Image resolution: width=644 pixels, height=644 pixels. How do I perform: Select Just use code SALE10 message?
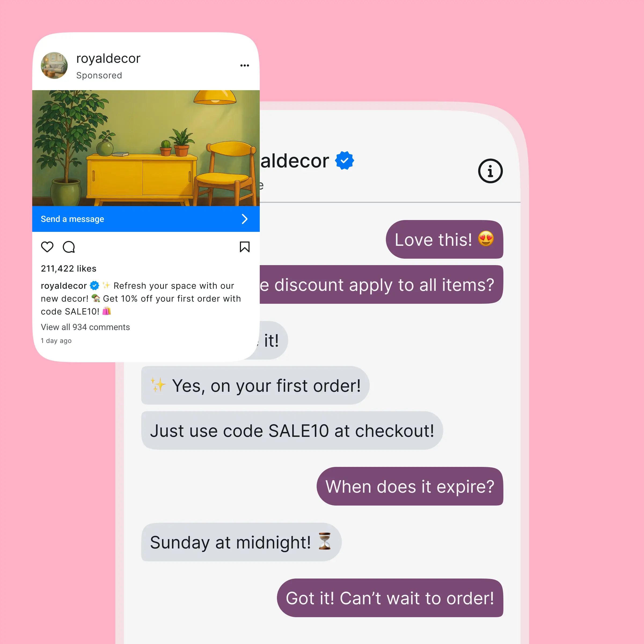(292, 430)
